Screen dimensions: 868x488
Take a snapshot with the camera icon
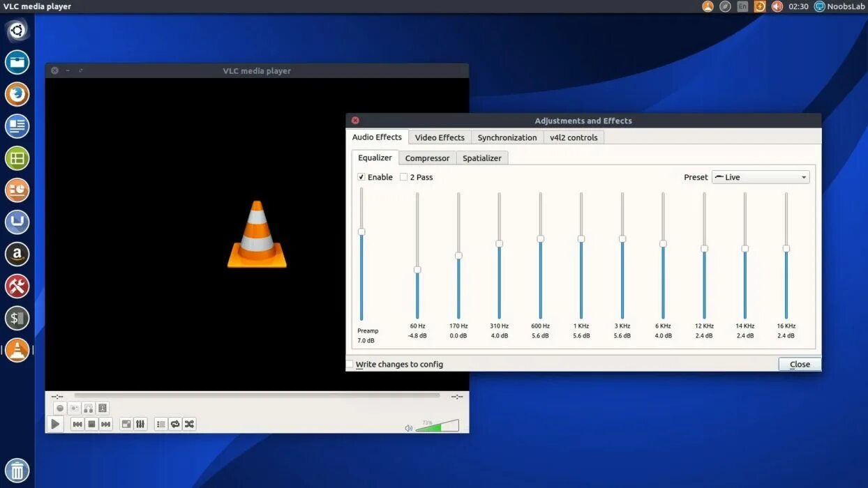click(x=74, y=408)
